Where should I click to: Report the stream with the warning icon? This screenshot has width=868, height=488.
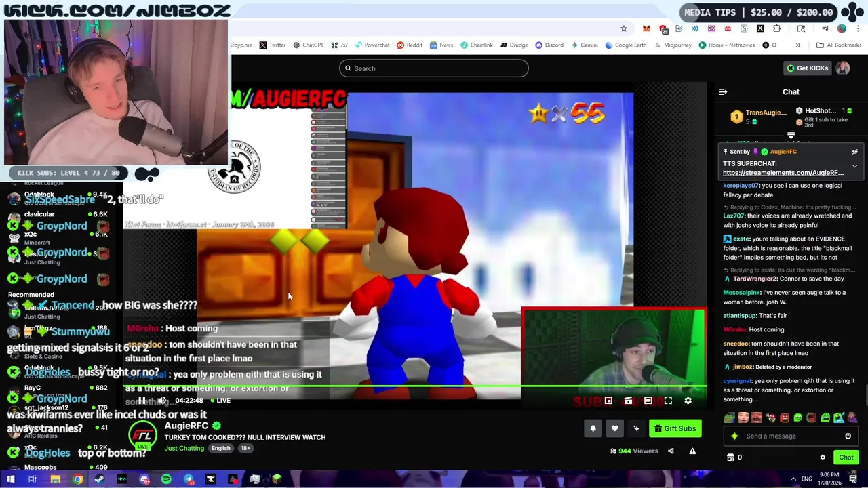tap(692, 451)
